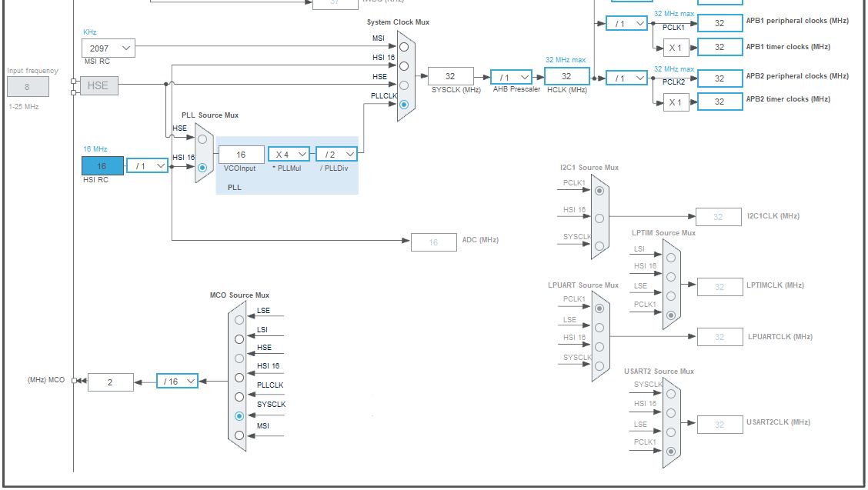Screen dimensions: 868x490
Task: Click the HSE oscillator block
Action: pos(98,85)
